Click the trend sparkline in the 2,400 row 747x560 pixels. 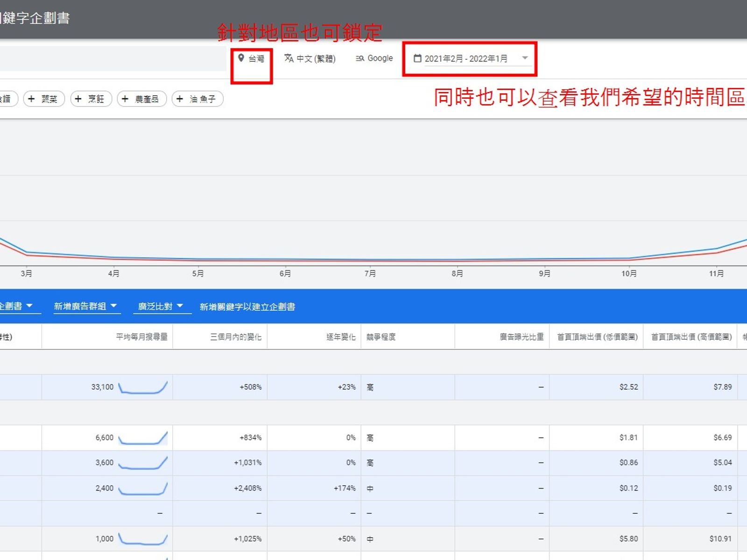click(x=143, y=488)
